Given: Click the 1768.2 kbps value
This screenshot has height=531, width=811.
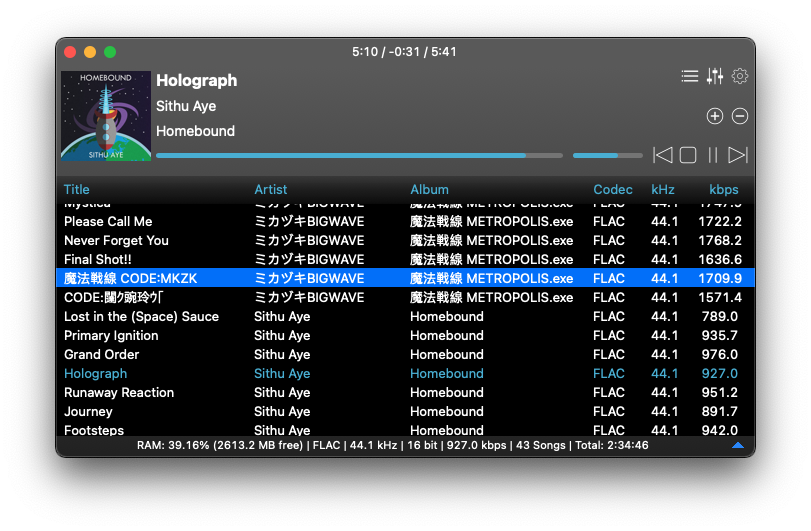Looking at the screenshot, I should click(720, 240).
